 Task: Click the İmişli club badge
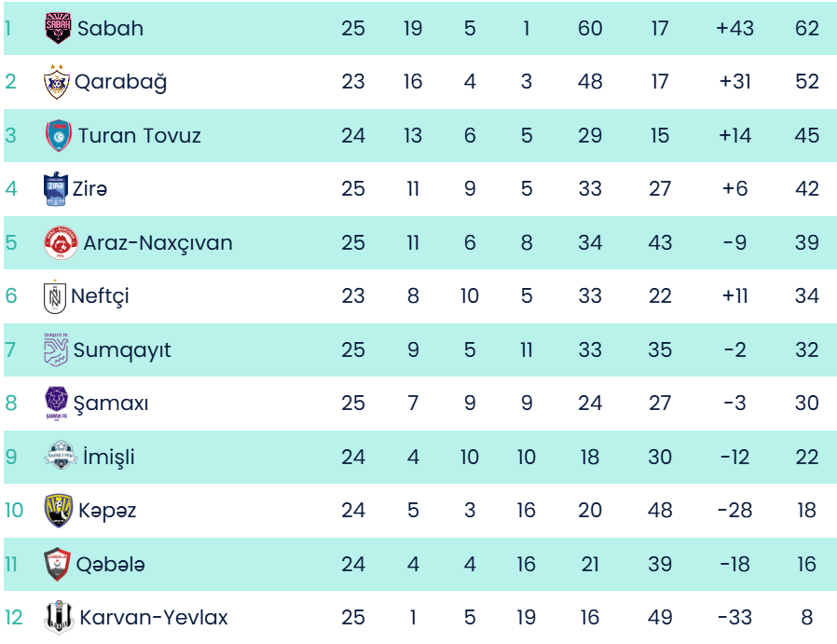(x=61, y=458)
